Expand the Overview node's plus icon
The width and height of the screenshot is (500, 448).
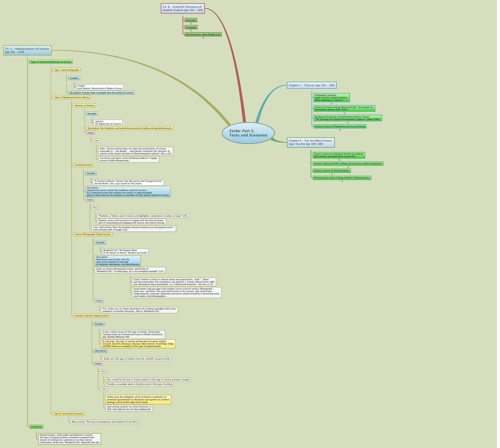coord(191,24)
